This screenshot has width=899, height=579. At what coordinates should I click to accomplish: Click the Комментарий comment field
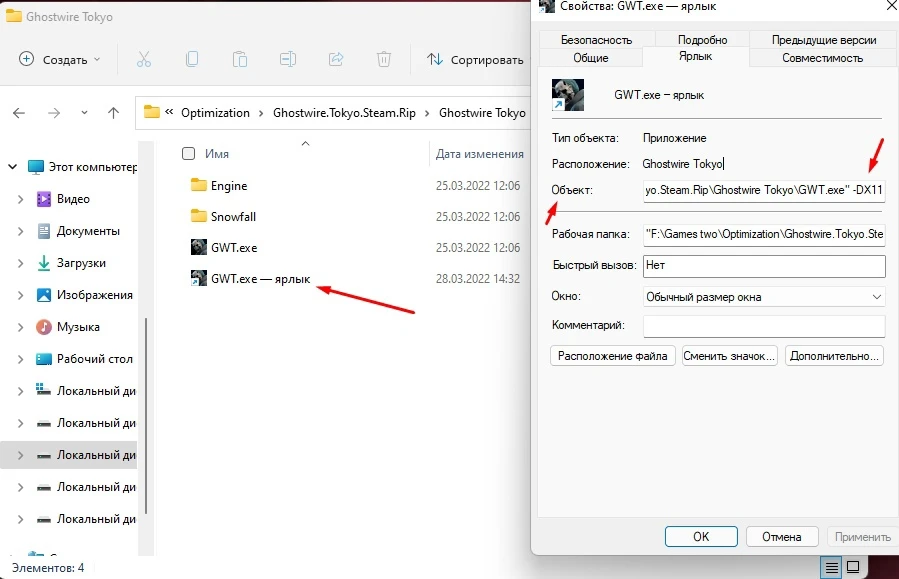click(764, 326)
